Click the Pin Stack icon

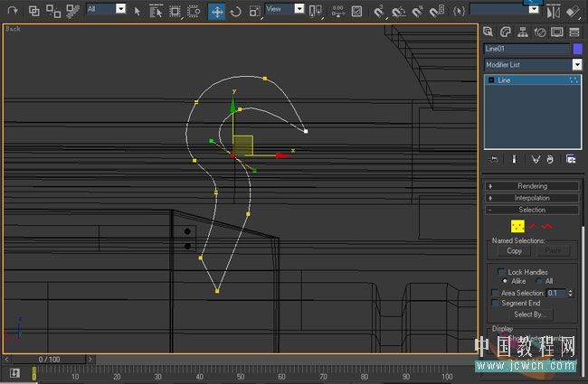tap(494, 159)
